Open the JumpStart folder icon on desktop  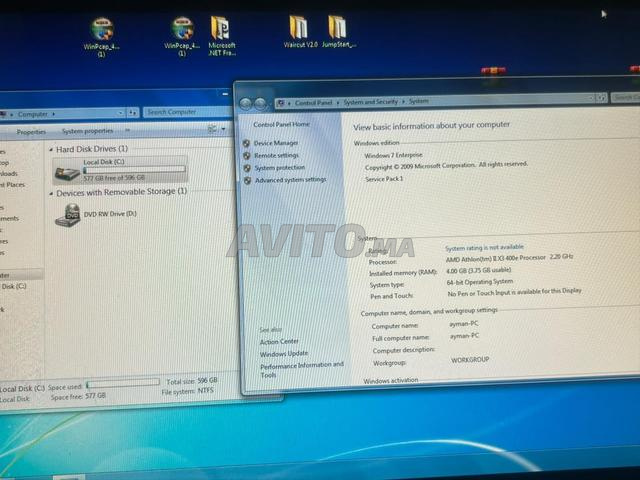point(338,32)
